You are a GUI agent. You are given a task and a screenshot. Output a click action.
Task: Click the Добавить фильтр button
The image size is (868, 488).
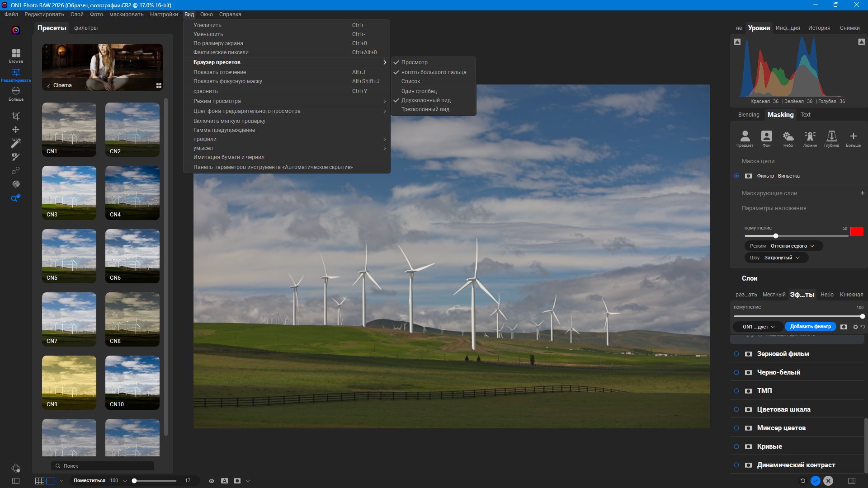810,326
